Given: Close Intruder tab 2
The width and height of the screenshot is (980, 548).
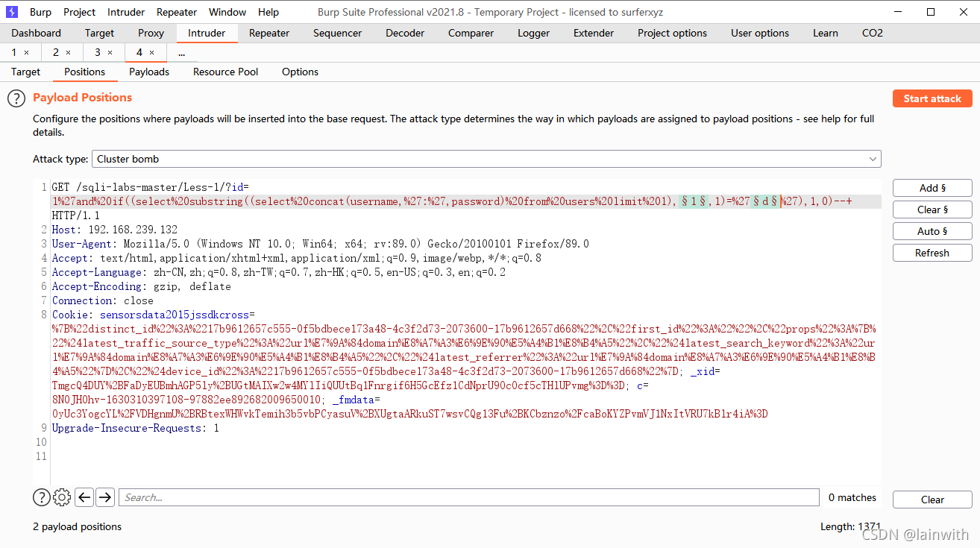Looking at the screenshot, I should (69, 53).
